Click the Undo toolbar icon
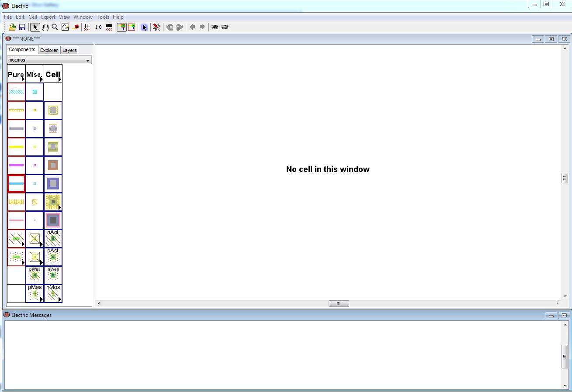Viewport: 572px width, 392px height. click(170, 27)
